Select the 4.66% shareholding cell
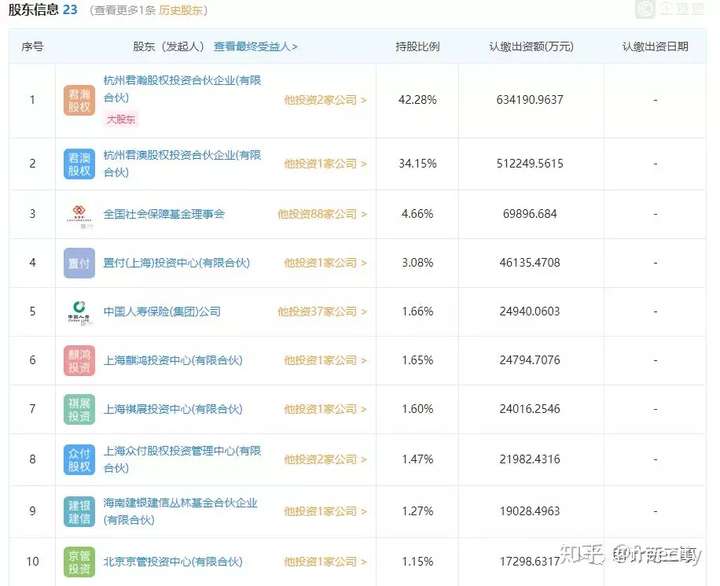This screenshot has width=720, height=586. click(417, 214)
